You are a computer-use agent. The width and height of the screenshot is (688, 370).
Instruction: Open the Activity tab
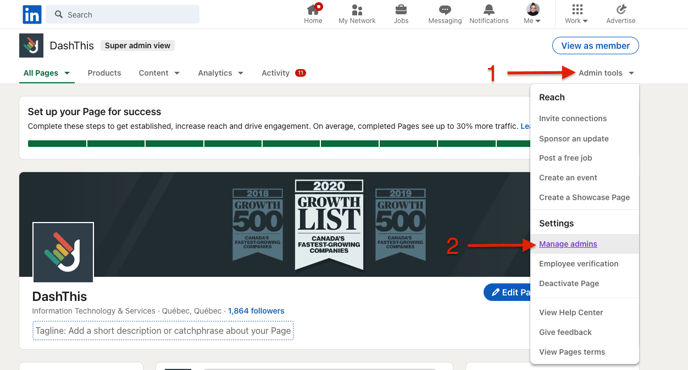click(x=283, y=73)
